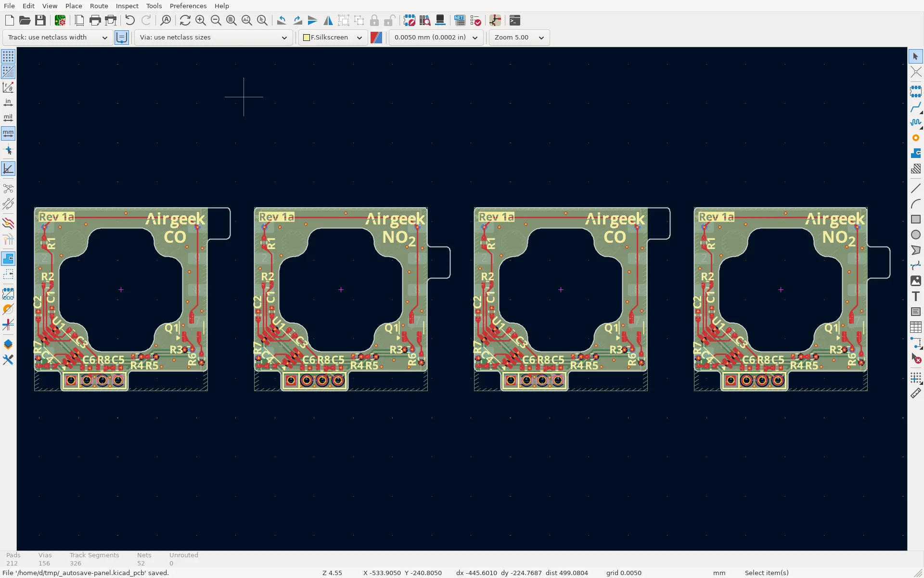This screenshot has height=578, width=924.
Task: Click the 'Unrounted 0' readout in the status bar
Action: pos(183,559)
